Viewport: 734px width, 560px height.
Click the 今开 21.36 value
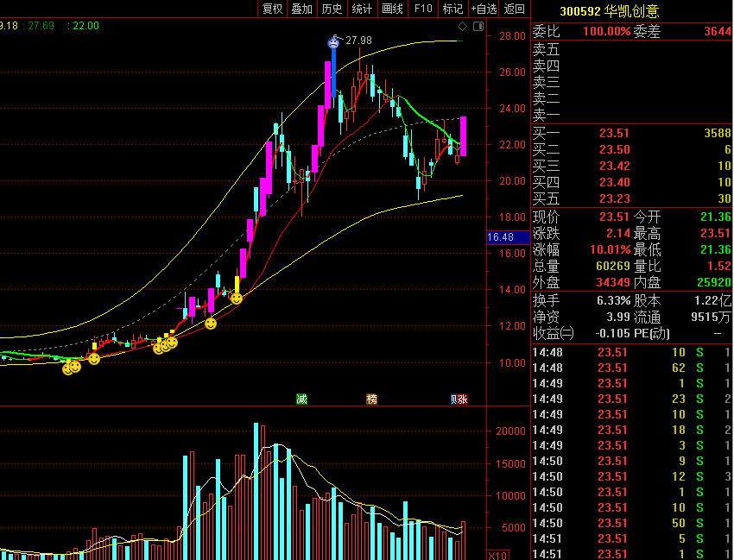[715, 217]
